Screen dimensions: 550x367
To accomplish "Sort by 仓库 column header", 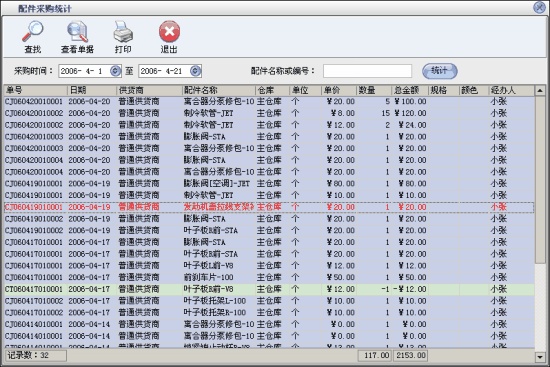I will (x=273, y=91).
